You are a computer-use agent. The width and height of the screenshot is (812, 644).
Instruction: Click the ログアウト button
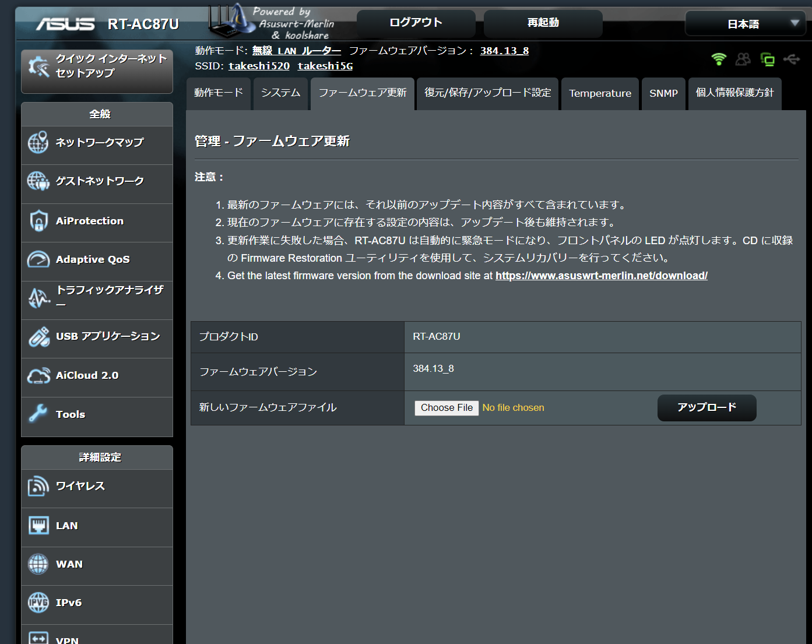[x=416, y=23]
